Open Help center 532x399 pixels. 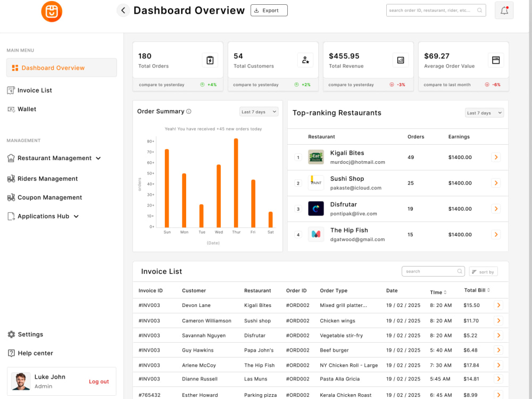coord(30,353)
